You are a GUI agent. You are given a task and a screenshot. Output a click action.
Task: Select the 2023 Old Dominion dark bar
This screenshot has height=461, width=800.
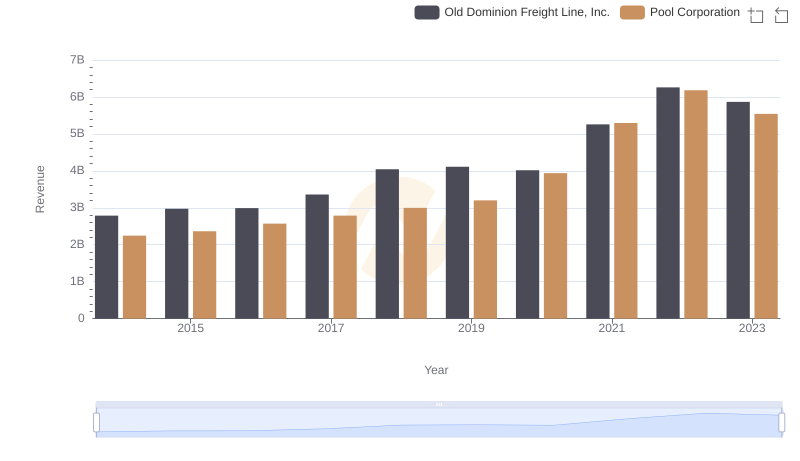738,210
